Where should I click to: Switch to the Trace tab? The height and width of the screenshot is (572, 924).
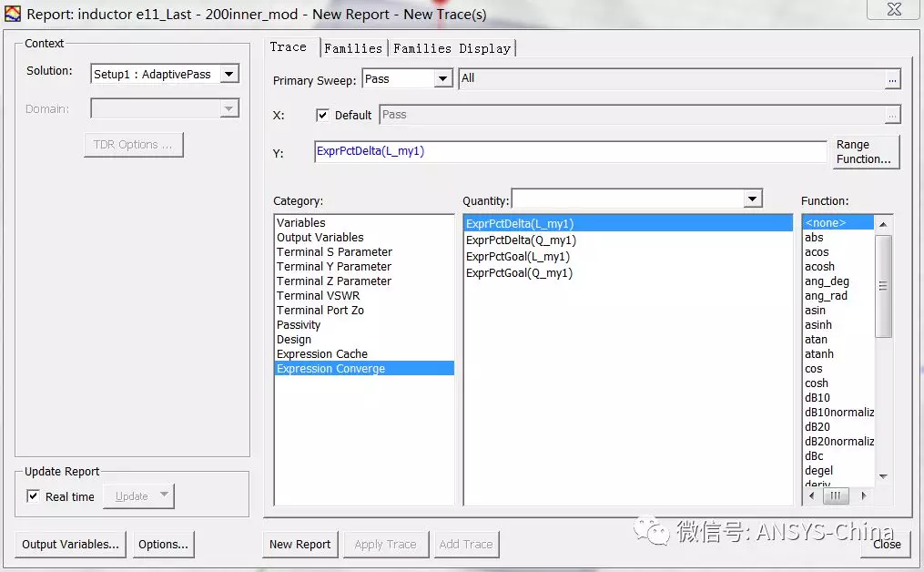pos(289,46)
